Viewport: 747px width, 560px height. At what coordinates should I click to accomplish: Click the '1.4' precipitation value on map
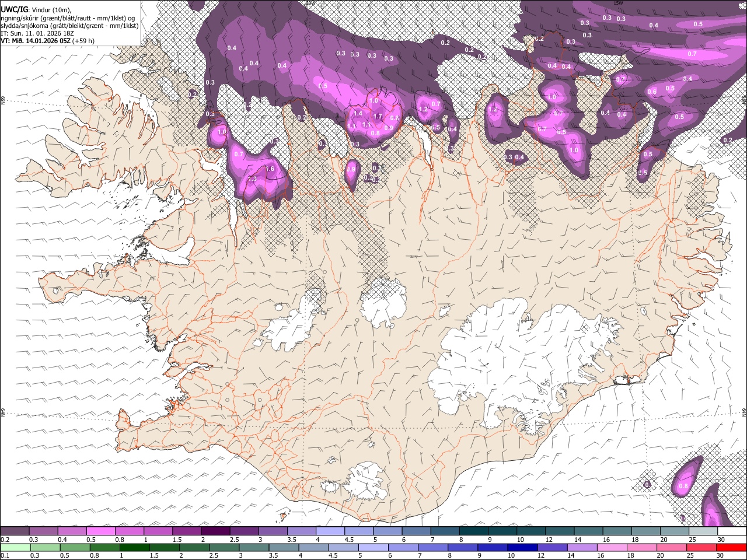358,113
